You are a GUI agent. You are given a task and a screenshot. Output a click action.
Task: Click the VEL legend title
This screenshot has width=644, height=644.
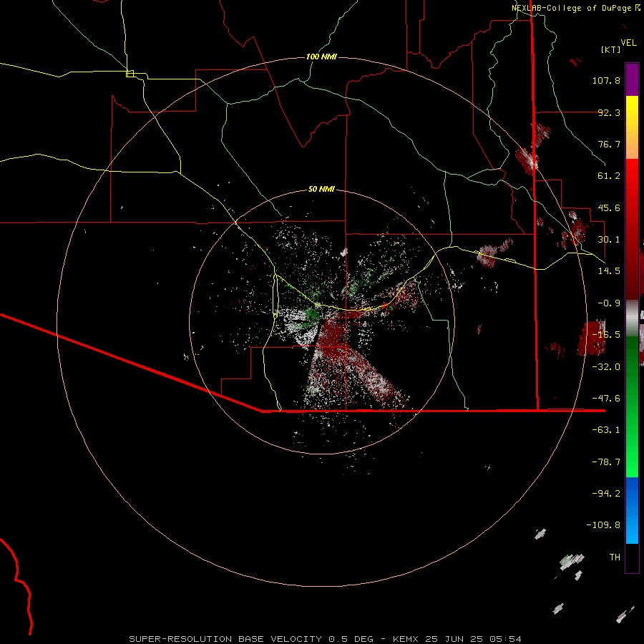628,43
